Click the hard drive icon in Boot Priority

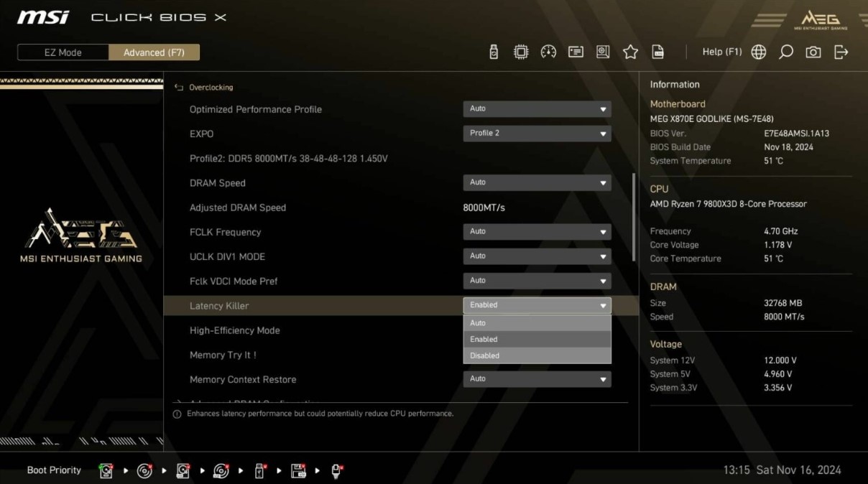[x=106, y=470]
